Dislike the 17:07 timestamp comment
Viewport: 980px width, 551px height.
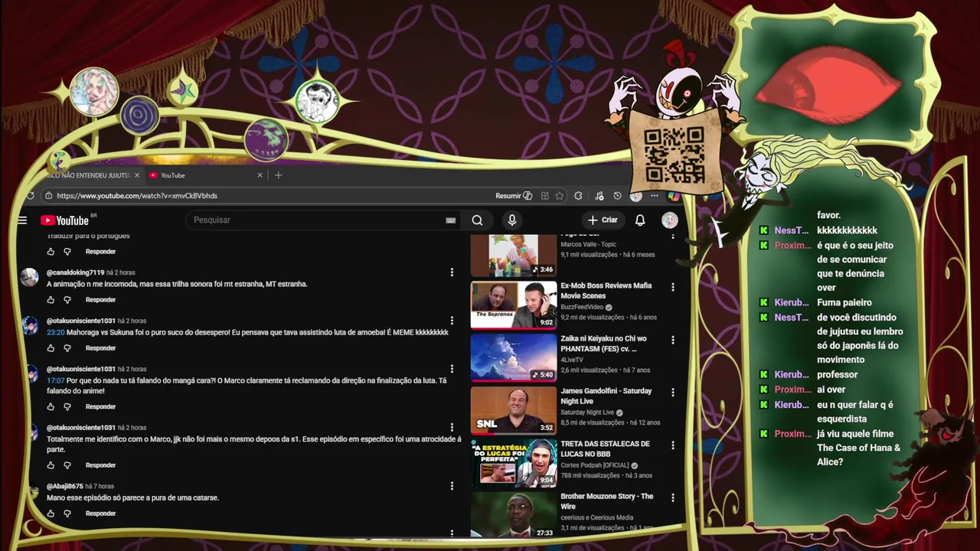tap(67, 407)
